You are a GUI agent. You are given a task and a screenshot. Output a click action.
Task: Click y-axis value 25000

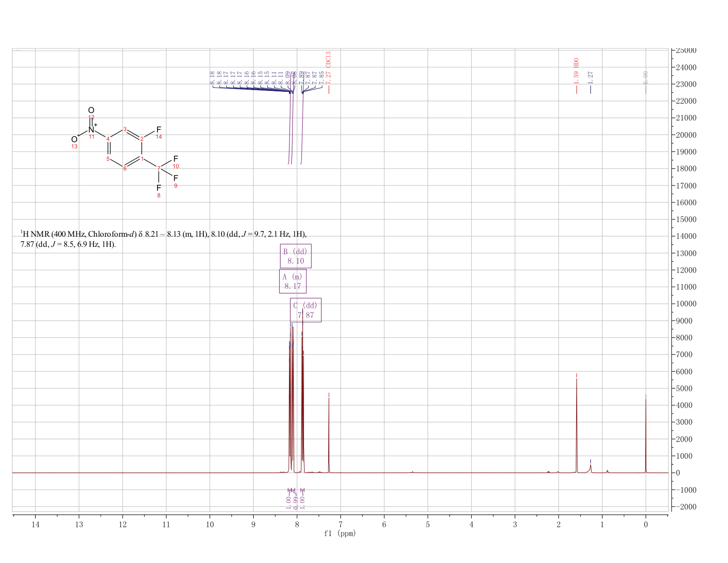(686, 50)
